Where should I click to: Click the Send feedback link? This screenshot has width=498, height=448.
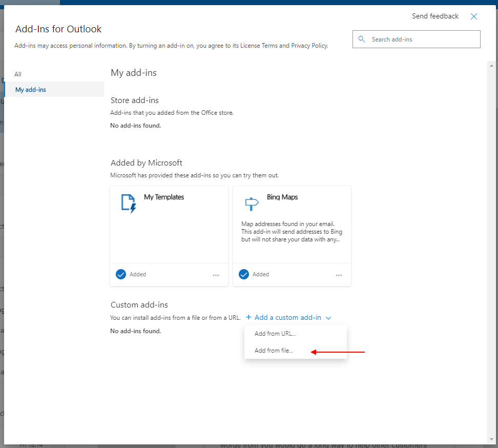435,16
